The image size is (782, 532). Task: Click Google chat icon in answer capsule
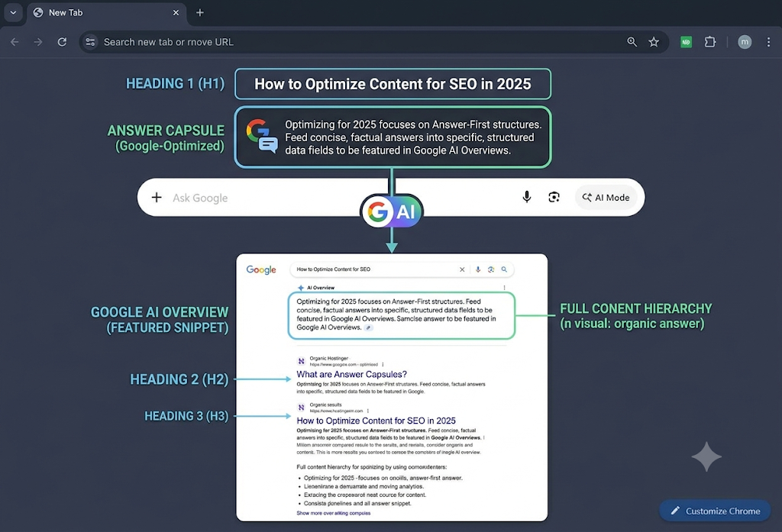[x=262, y=136]
